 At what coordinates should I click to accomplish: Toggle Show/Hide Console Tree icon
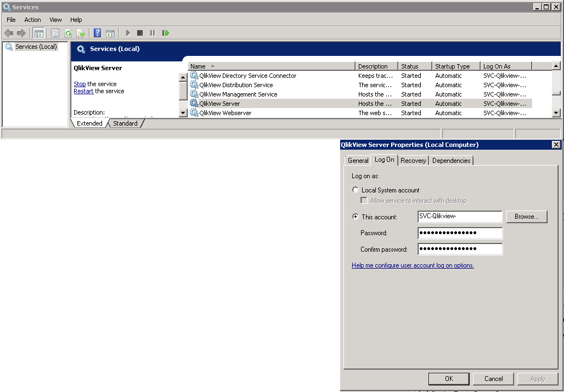tap(38, 33)
